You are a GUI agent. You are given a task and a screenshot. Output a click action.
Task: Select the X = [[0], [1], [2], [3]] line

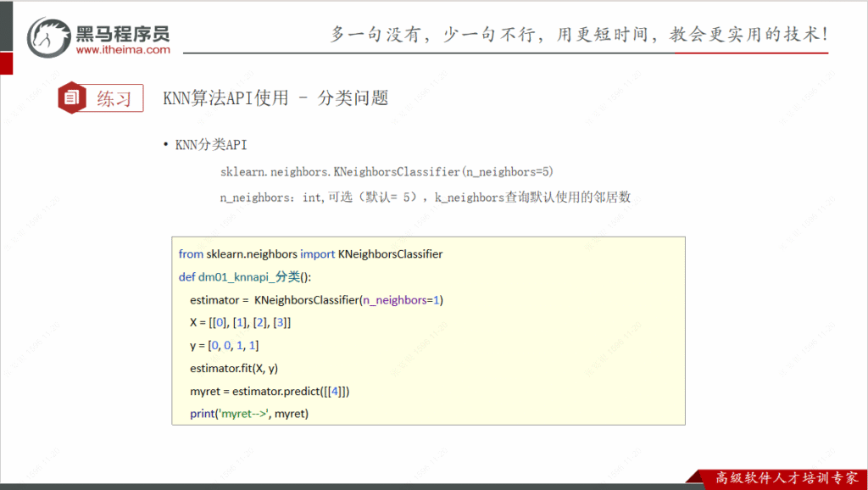tap(241, 323)
